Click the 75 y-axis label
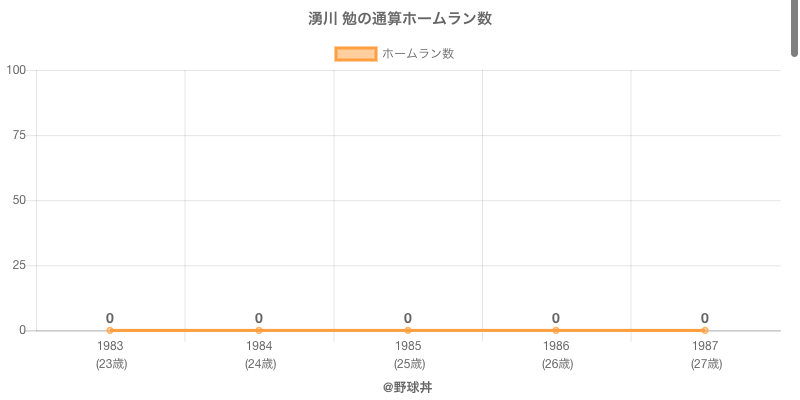Viewport: 800px width, 400px height. click(x=19, y=135)
